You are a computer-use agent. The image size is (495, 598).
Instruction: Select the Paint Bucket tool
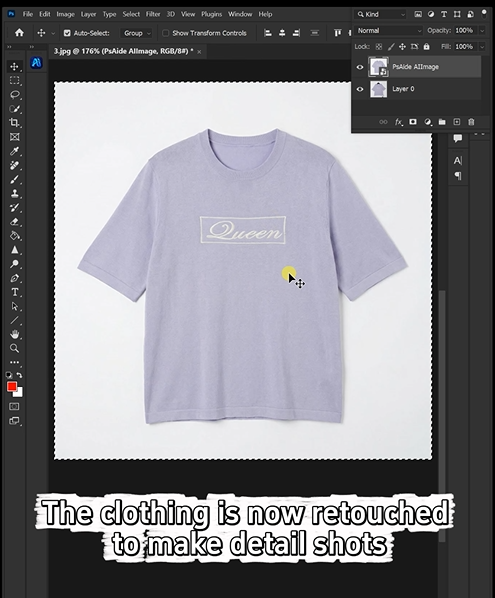(x=14, y=236)
